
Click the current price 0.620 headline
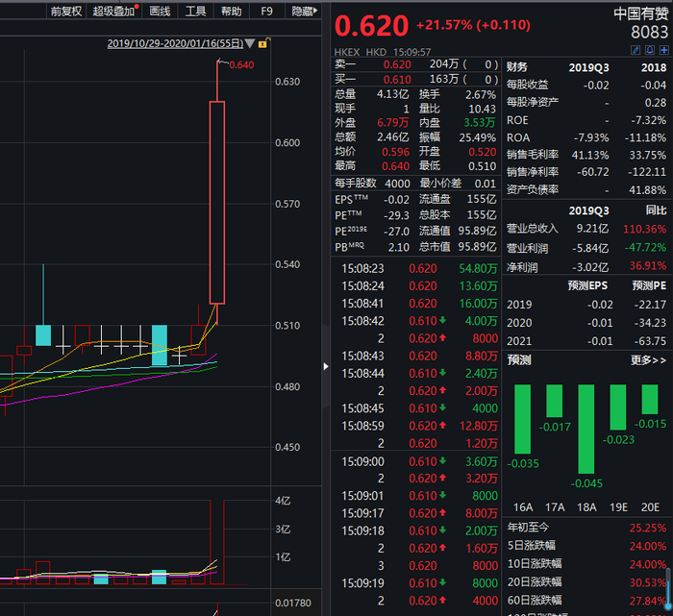point(371,26)
